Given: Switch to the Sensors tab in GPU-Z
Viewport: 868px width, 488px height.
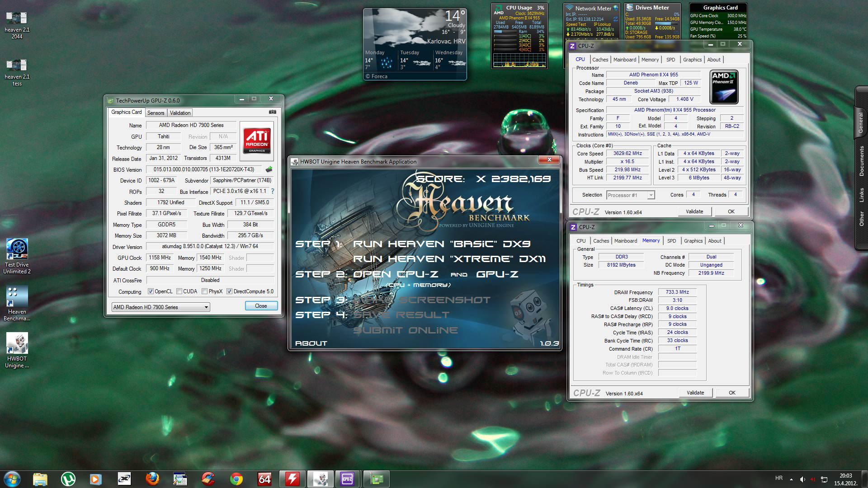Looking at the screenshot, I should pyautogui.click(x=156, y=113).
